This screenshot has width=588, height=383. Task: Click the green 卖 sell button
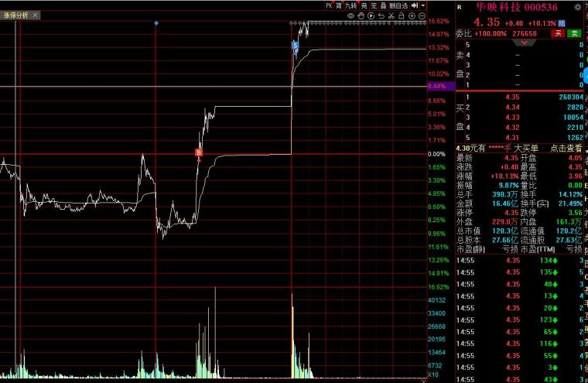tap(574, 33)
